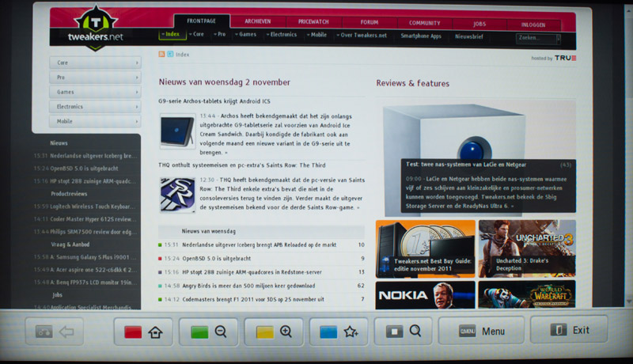Screen dimensions: 633x364
Task: Expand the Games sidebar category
Action: click(x=95, y=92)
